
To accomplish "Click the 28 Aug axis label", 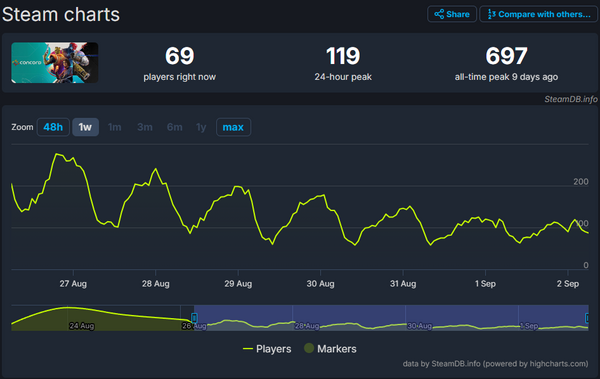I will (x=155, y=284).
